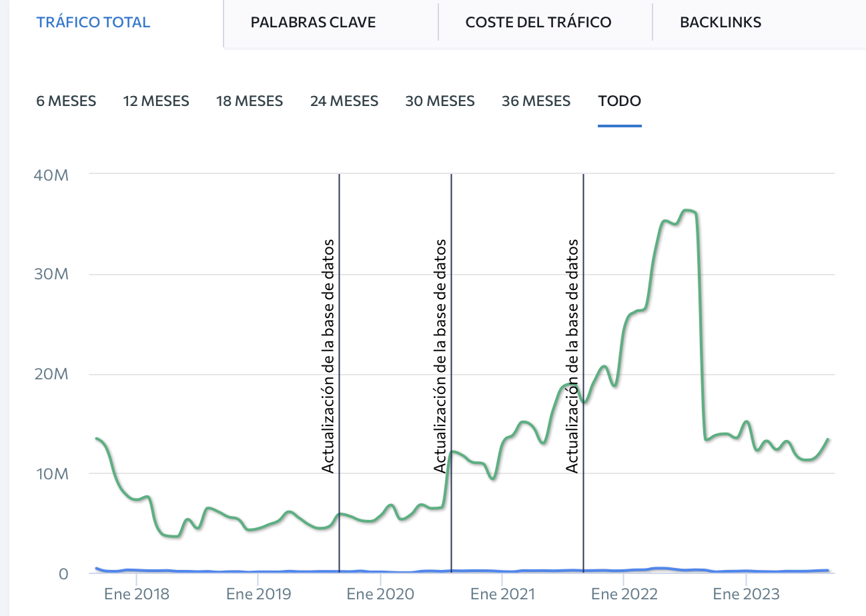Set time range to 6 Meses
Screen dimensions: 866x616
(66, 101)
